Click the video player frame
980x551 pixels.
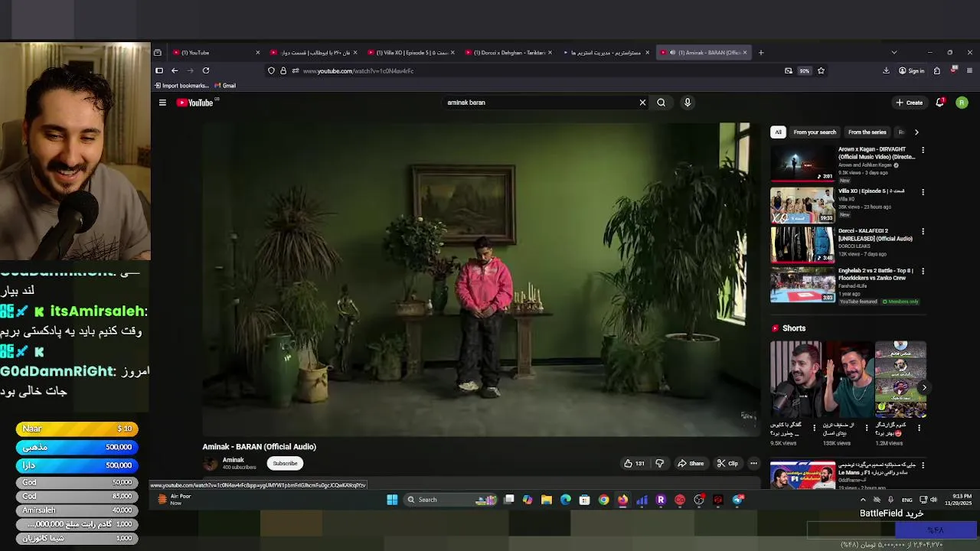tap(481, 279)
